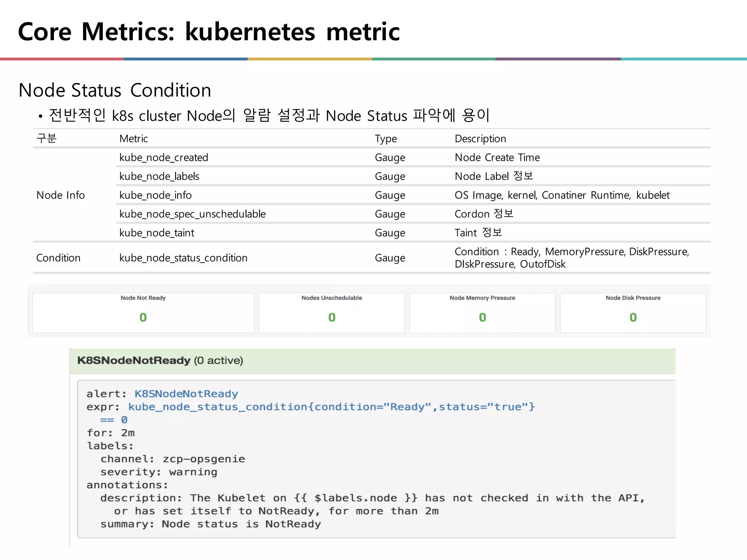
Task: Click the Description column header
Action: (x=480, y=139)
